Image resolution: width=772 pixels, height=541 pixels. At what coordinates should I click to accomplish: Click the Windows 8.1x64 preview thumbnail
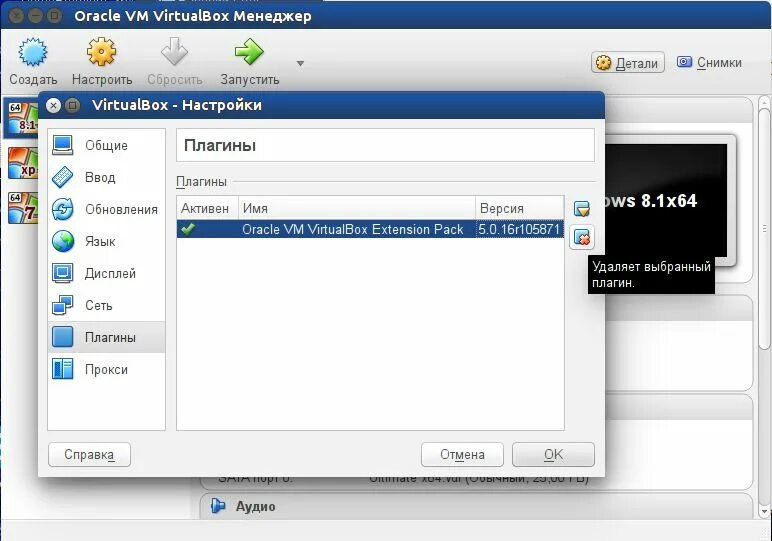pos(666,200)
